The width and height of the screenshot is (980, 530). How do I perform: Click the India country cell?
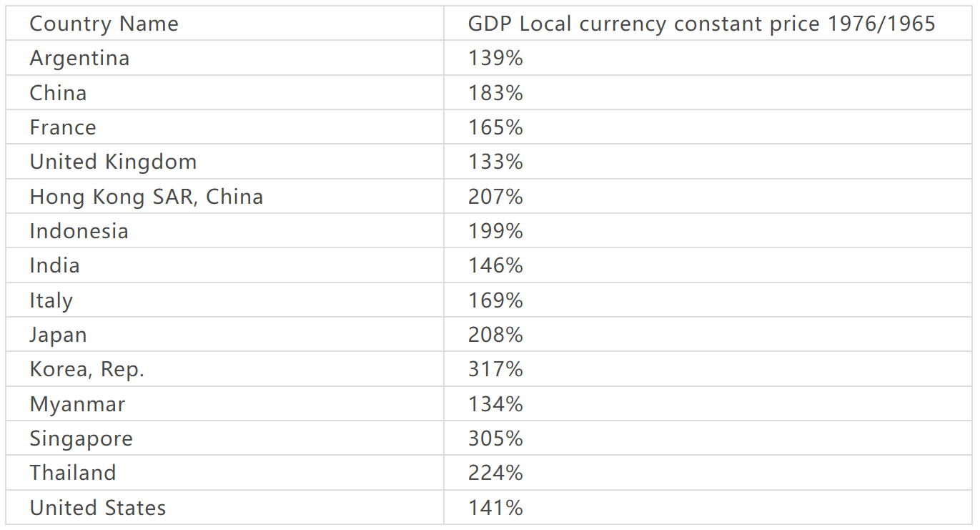click(x=54, y=265)
